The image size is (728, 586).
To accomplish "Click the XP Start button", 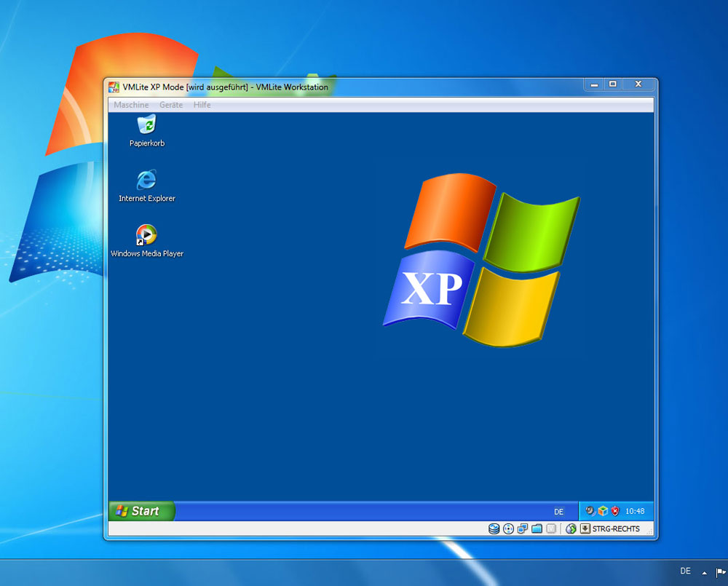I will (x=141, y=511).
